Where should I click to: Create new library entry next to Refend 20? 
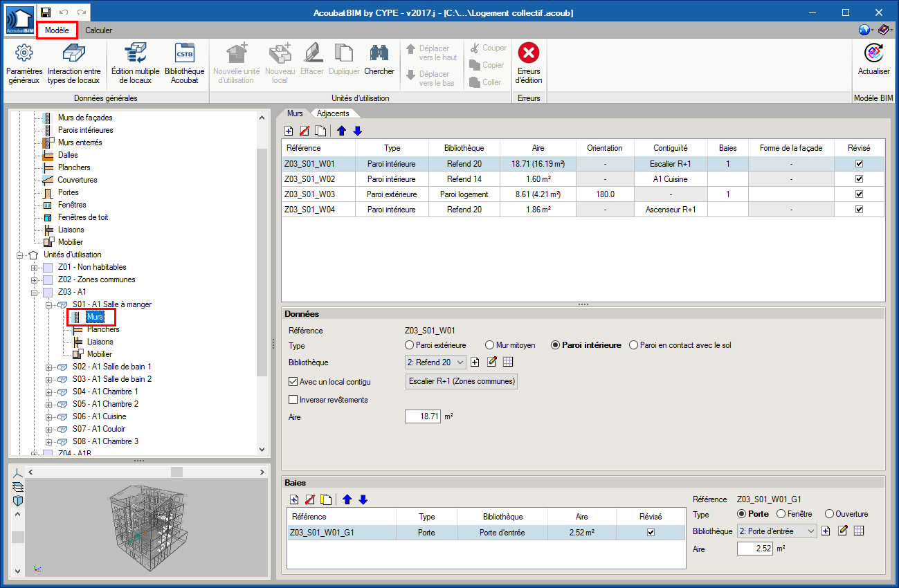(475, 362)
